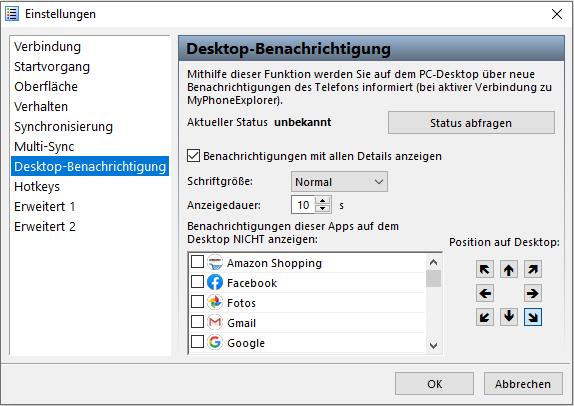Set notification position to top-left arrow
The height and width of the screenshot is (406, 574).
tap(485, 269)
